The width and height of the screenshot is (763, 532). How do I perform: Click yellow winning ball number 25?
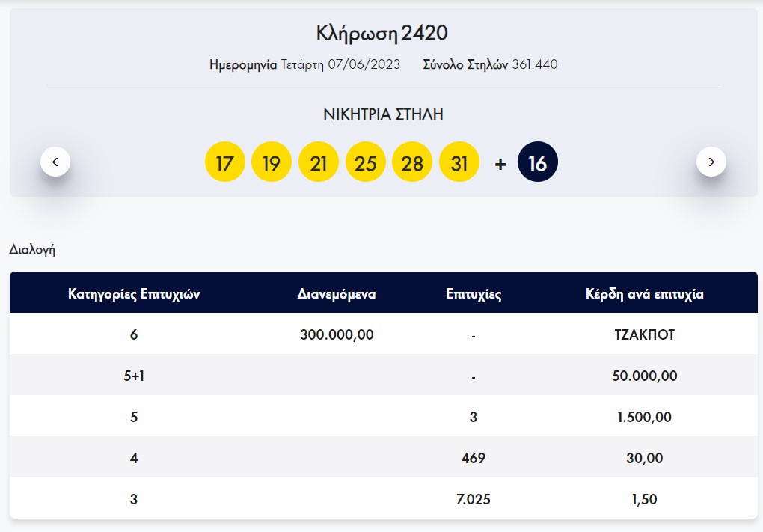[365, 162]
